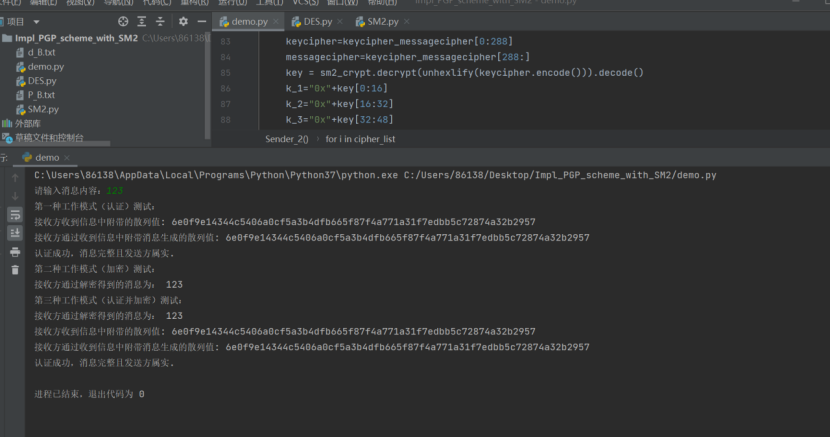Switch to the SM2.py editor tab
This screenshot has width=830, height=437.
(383, 22)
